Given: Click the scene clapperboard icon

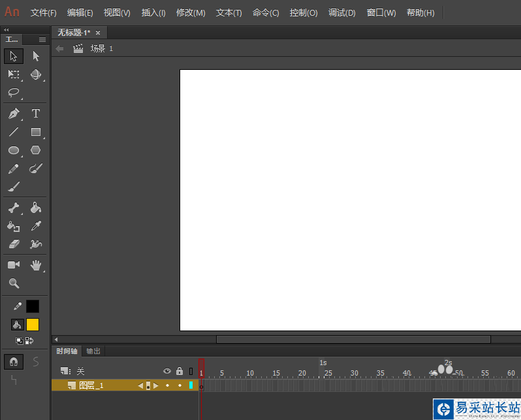Looking at the screenshot, I should [x=78, y=49].
